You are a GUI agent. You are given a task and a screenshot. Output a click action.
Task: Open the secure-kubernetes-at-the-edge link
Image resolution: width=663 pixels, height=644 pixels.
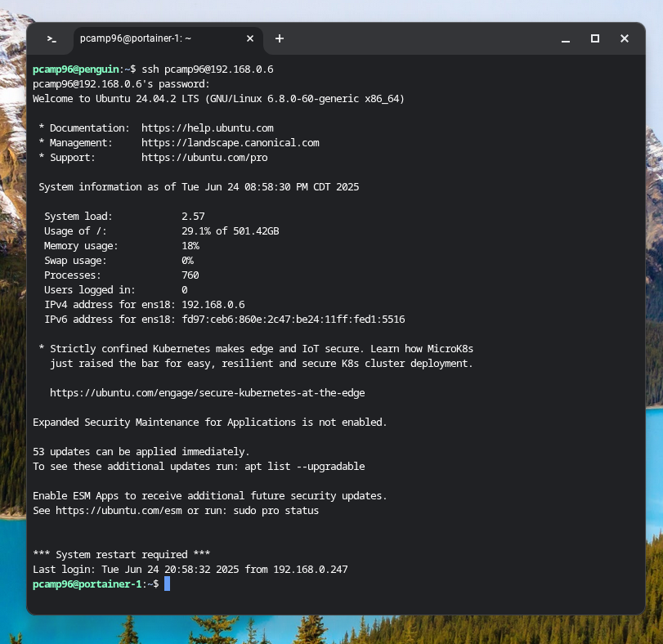pyautogui.click(x=208, y=392)
